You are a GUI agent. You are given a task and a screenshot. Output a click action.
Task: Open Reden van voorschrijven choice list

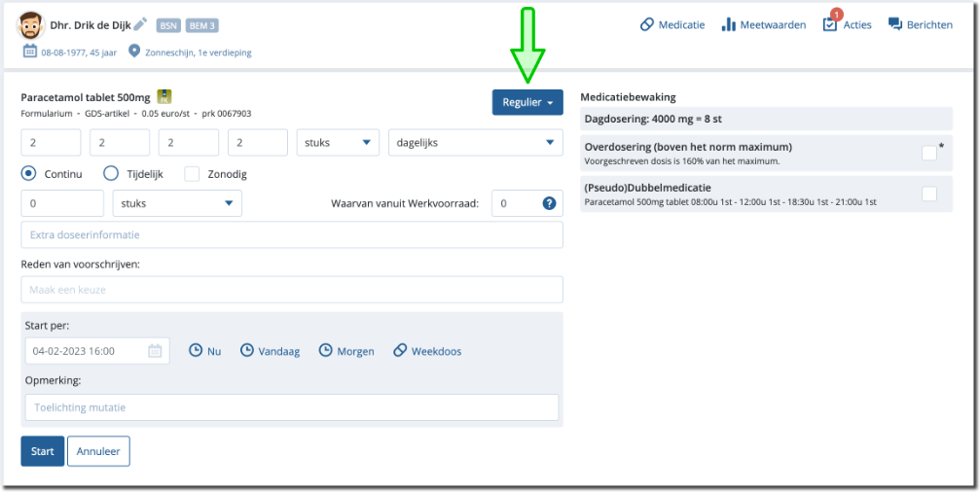pyautogui.click(x=291, y=290)
